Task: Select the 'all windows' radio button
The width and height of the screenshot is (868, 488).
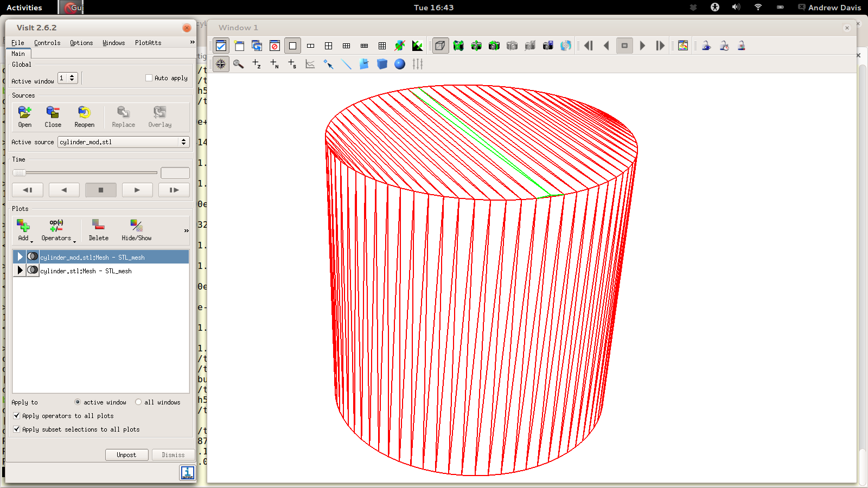Action: (x=138, y=402)
